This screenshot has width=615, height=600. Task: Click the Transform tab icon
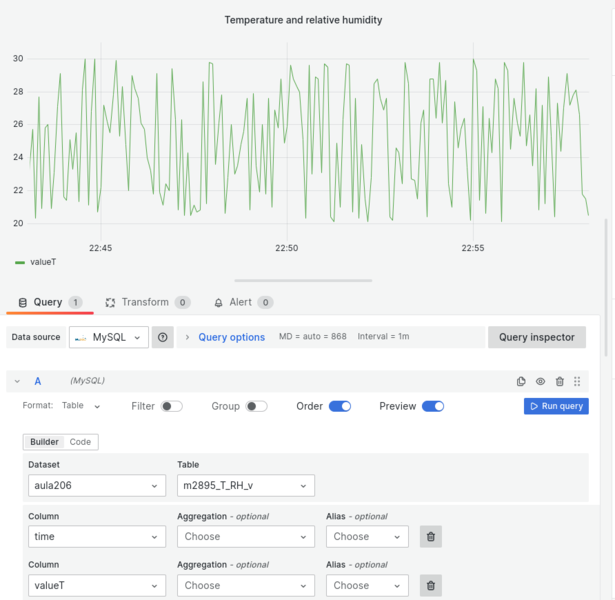point(110,302)
